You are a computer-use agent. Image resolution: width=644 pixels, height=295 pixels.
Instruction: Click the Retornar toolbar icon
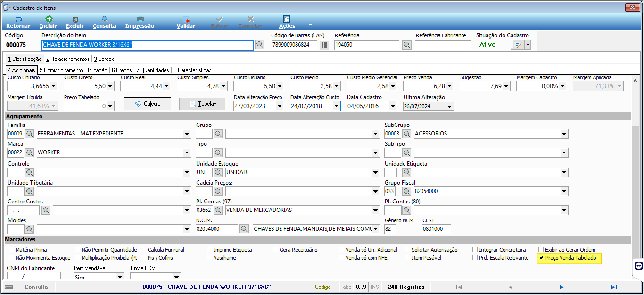click(x=18, y=19)
